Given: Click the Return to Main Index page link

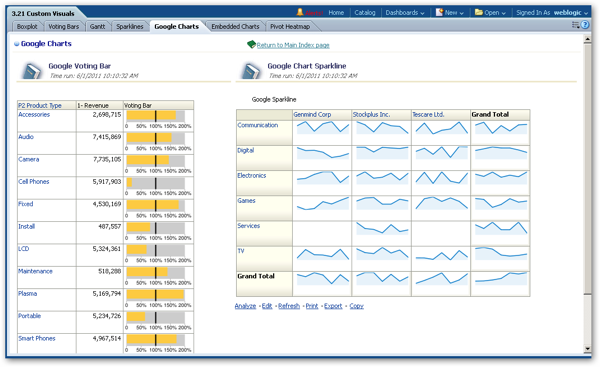Looking at the screenshot, I should tap(293, 45).
